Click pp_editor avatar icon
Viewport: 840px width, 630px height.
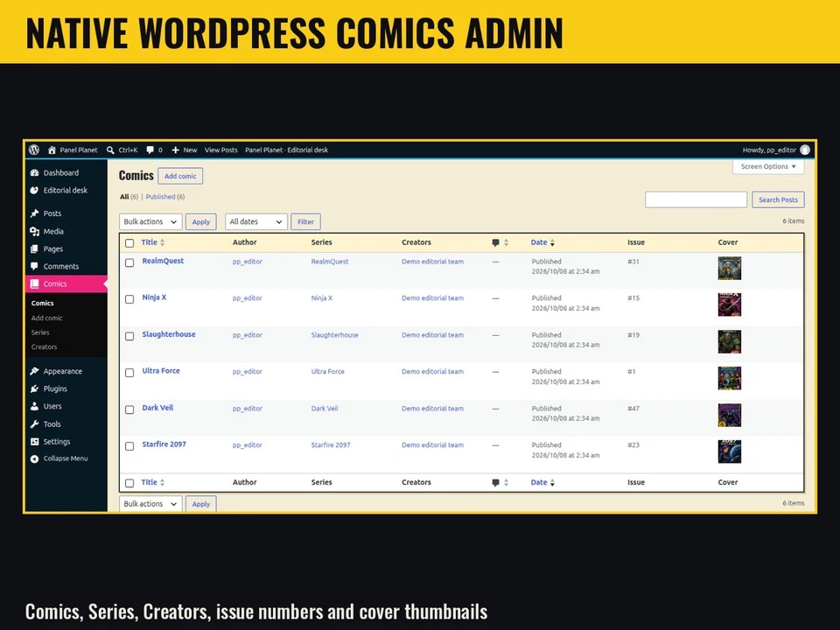pos(805,150)
